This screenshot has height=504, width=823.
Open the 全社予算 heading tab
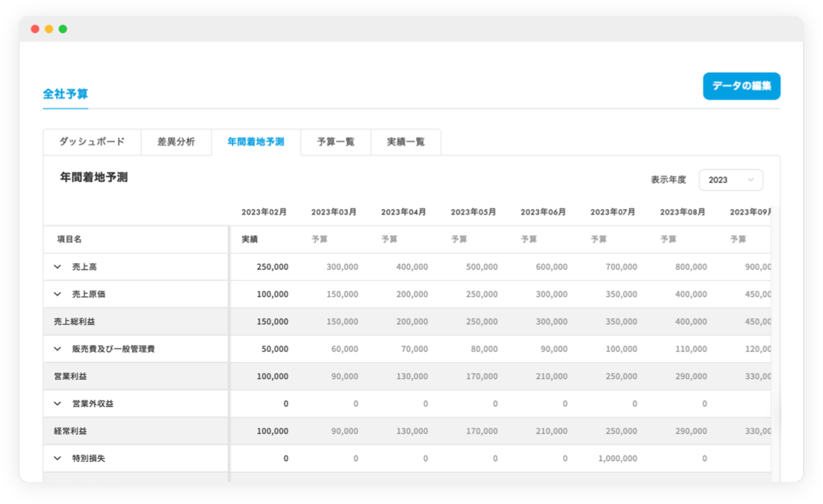tap(65, 94)
